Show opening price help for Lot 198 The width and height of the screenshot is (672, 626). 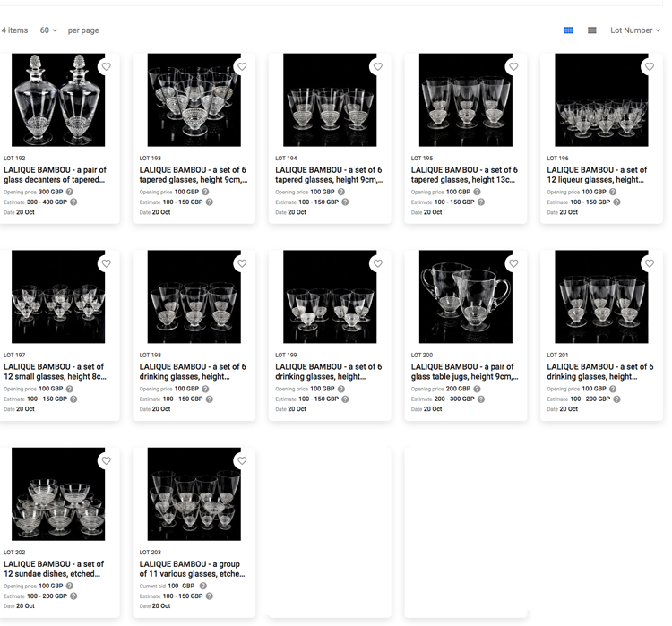pyautogui.click(x=205, y=389)
